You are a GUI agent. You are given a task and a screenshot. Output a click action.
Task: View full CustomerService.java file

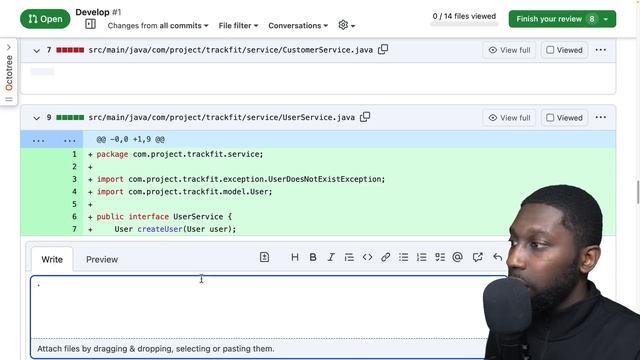tap(509, 50)
